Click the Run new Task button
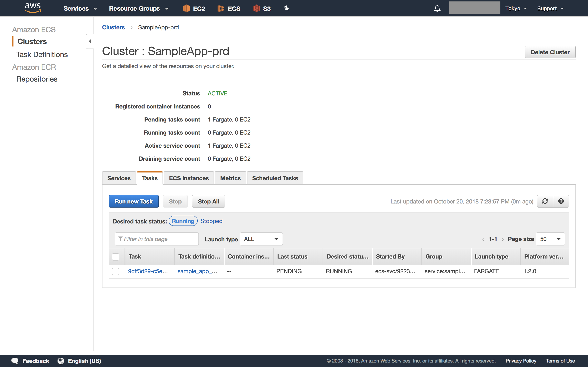Screen dimensions: 588x367 (133, 201)
